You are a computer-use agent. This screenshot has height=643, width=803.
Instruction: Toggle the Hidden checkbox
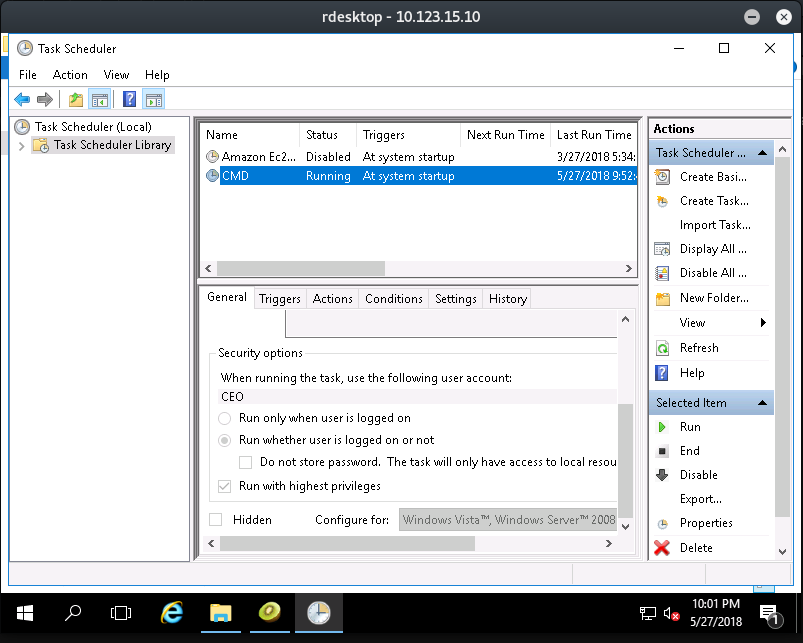(216, 520)
